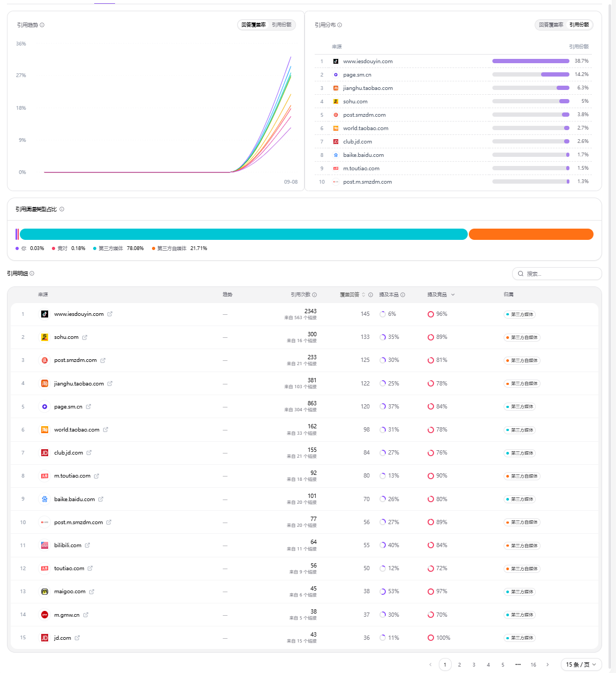Viewport: 616px width, 673px height.
Task: Click the 搜索 search input field
Action: point(557,274)
